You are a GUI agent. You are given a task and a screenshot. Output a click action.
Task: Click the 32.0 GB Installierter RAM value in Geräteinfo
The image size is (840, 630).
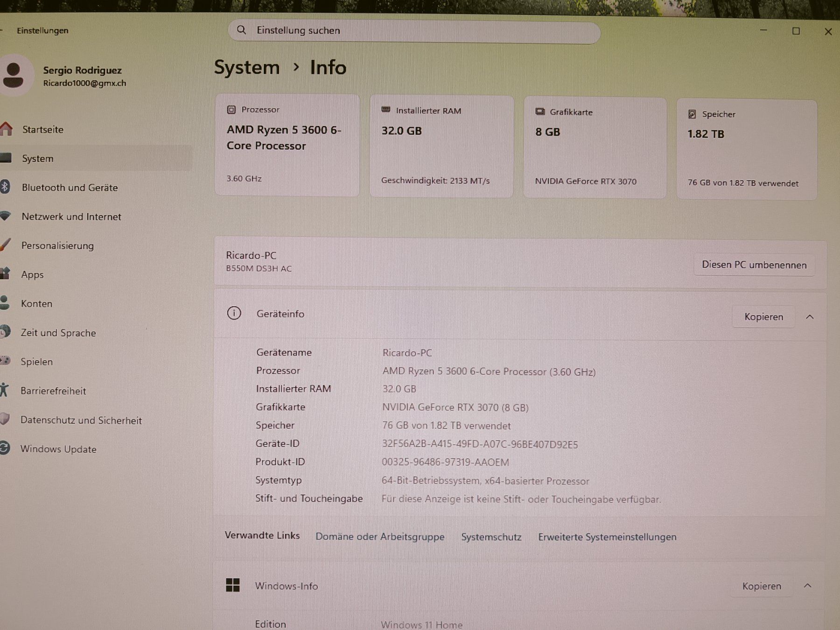(399, 389)
